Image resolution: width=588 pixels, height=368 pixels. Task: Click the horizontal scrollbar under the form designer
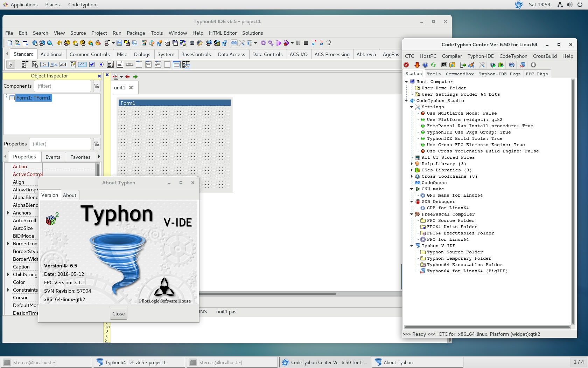pos(268,294)
